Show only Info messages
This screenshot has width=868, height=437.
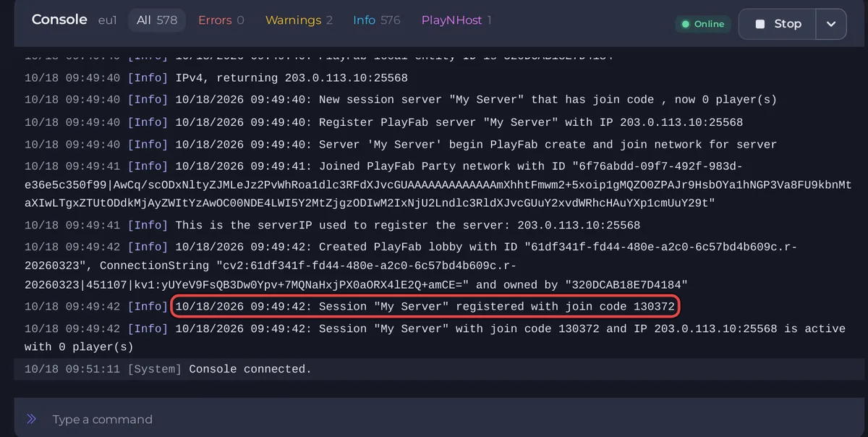(377, 20)
